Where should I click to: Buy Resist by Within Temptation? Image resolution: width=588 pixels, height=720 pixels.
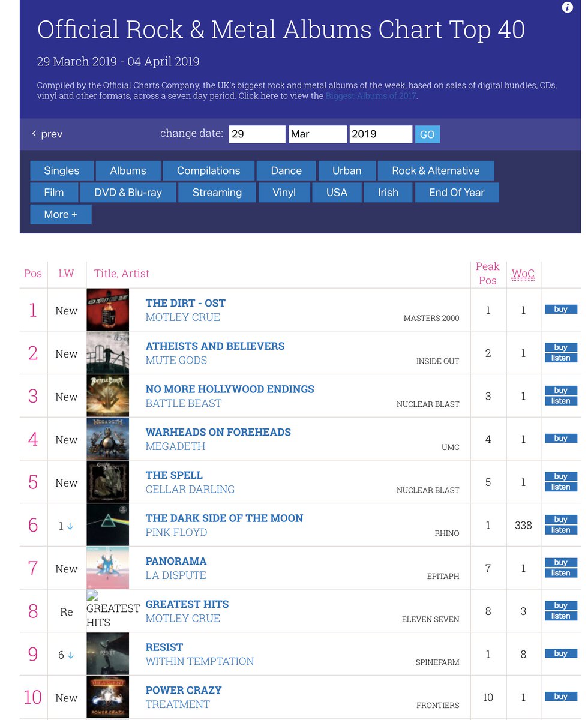[561, 653]
